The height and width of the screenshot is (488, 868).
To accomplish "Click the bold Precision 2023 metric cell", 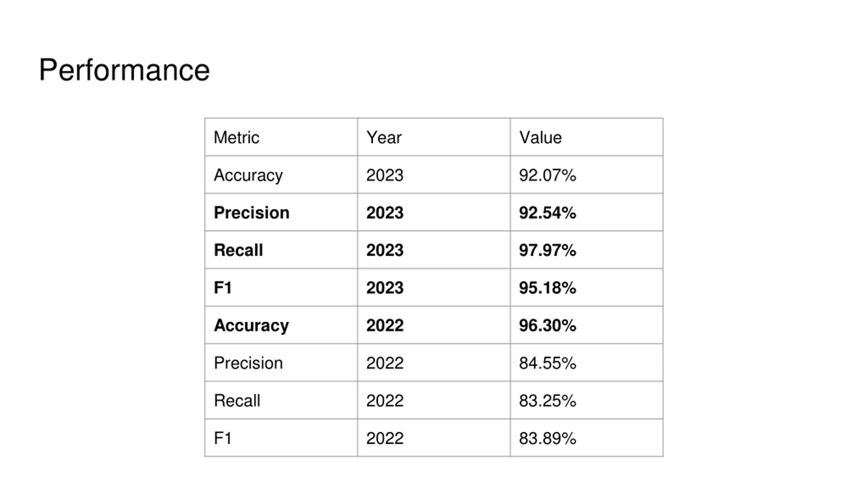I will pos(281,212).
